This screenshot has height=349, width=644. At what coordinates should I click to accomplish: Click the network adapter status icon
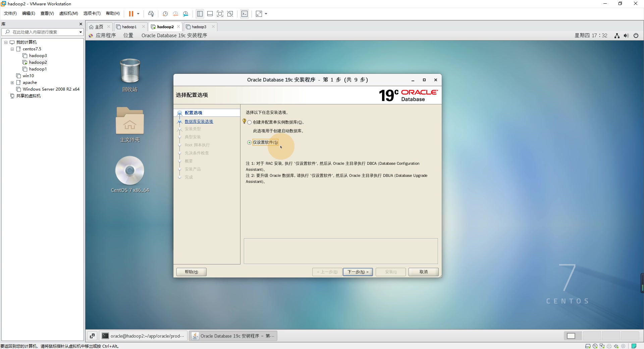pyautogui.click(x=602, y=346)
